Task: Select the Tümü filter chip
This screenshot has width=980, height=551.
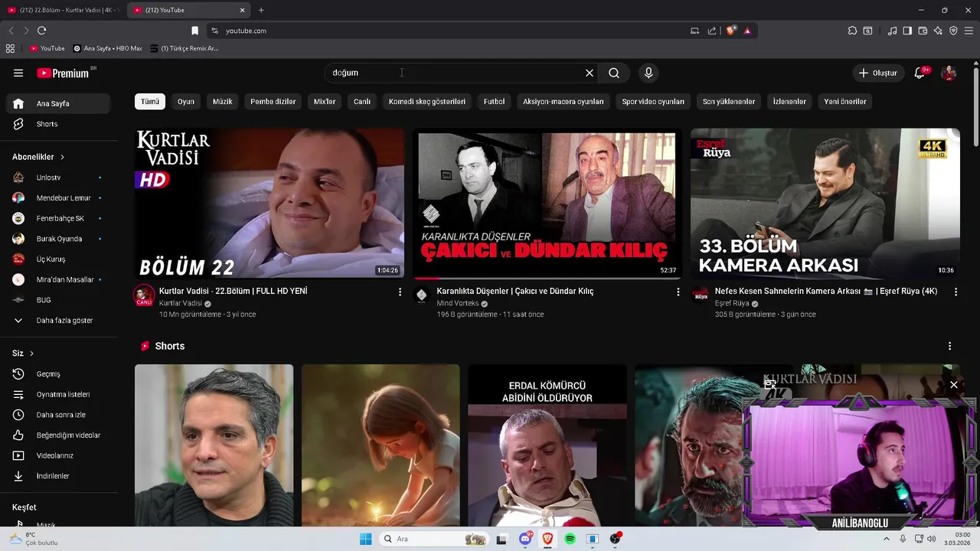Action: pyautogui.click(x=150, y=101)
